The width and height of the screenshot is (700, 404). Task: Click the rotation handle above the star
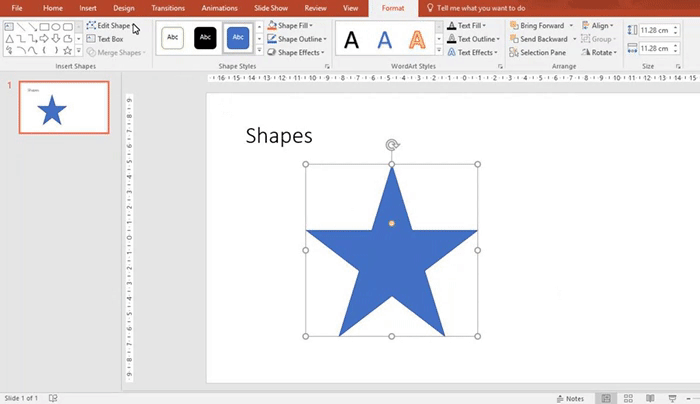[x=392, y=145]
